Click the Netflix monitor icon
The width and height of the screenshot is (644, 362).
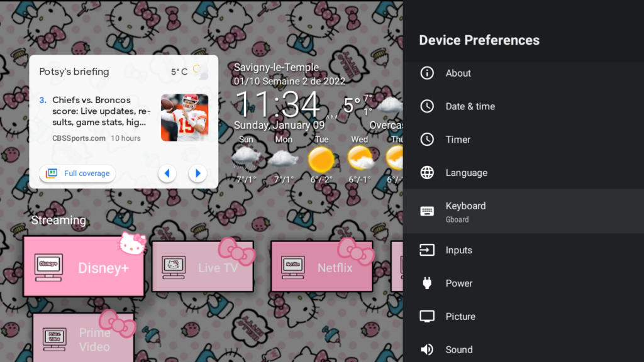(293, 267)
